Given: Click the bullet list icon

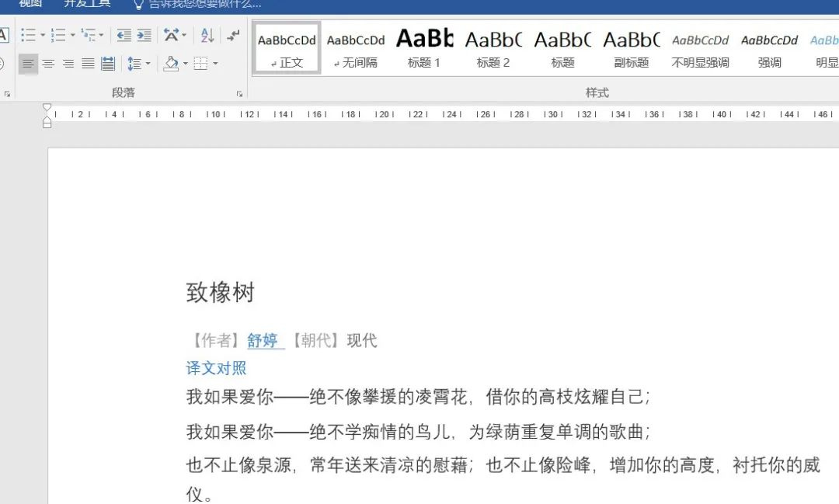Looking at the screenshot, I should (x=29, y=35).
